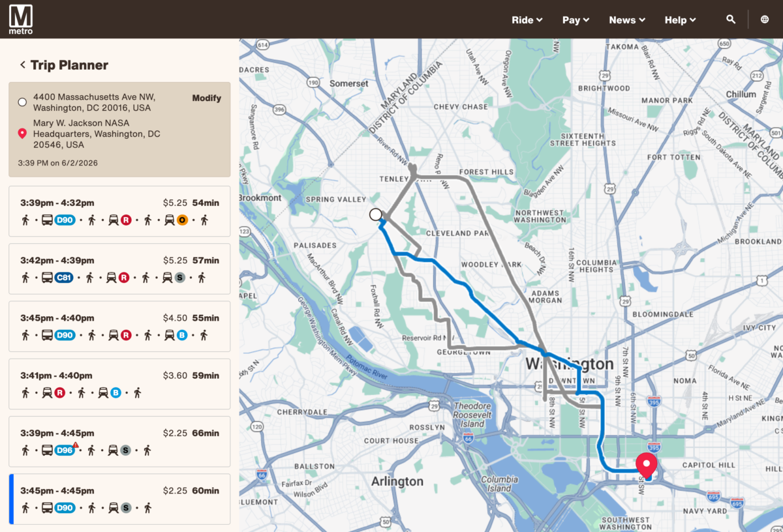This screenshot has height=532, width=783.
Task: Click the Tenleytown gray route junction on map
Action: pos(413,173)
